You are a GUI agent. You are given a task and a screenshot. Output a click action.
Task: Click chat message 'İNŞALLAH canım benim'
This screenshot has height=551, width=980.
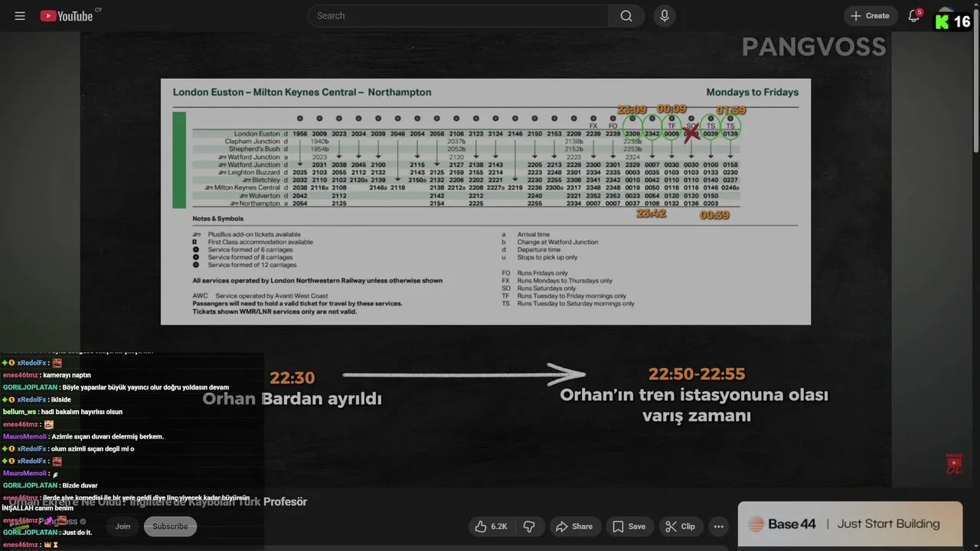click(38, 508)
